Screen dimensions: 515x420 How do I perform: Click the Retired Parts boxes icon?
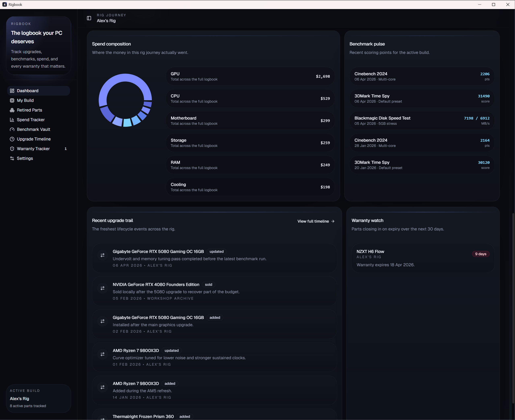[12, 110]
